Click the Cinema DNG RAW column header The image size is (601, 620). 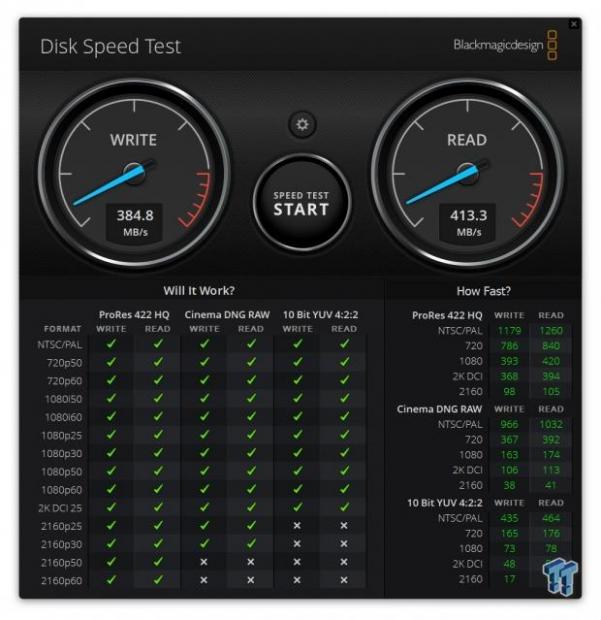pos(227,315)
